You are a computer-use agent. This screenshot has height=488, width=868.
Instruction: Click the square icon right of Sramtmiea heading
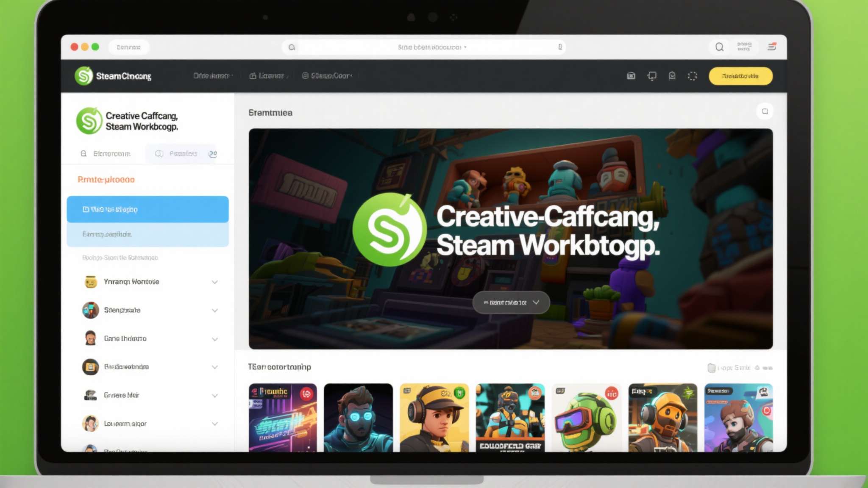[x=765, y=111]
